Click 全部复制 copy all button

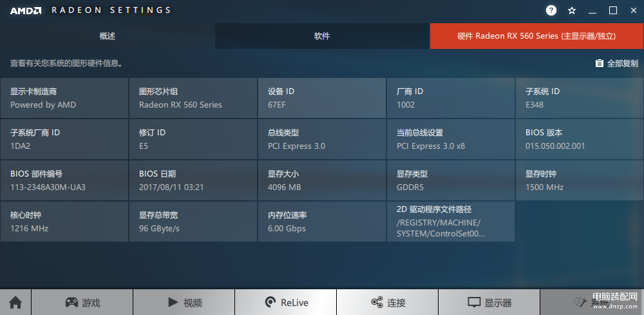tap(617, 63)
